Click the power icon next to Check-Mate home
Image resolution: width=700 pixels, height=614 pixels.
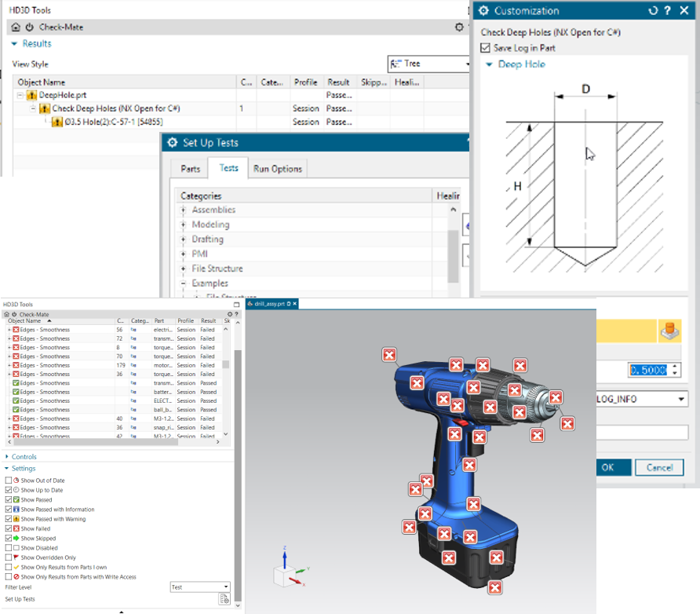tap(30, 27)
